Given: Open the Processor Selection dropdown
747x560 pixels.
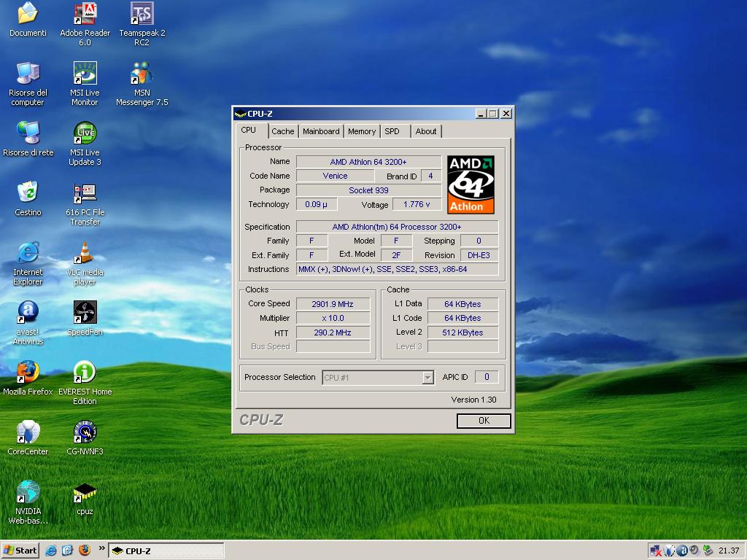Looking at the screenshot, I should click(x=378, y=378).
